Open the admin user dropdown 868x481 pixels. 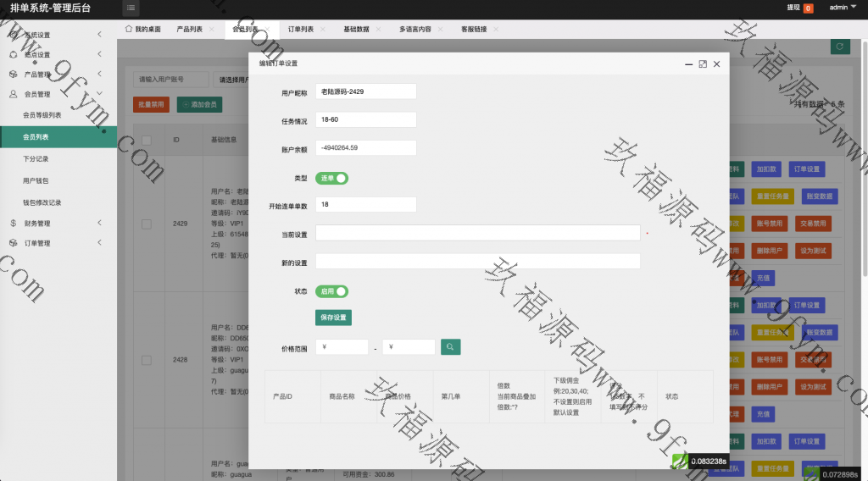pos(842,8)
